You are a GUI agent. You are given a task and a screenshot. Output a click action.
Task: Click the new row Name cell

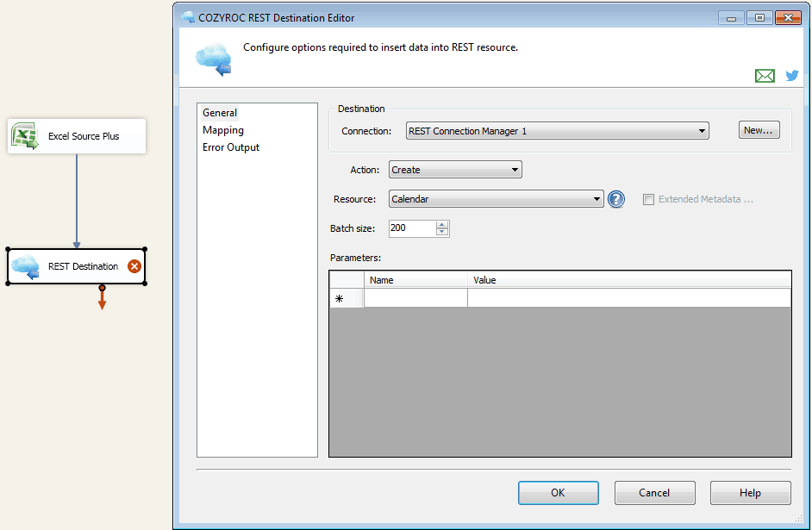[x=415, y=298]
